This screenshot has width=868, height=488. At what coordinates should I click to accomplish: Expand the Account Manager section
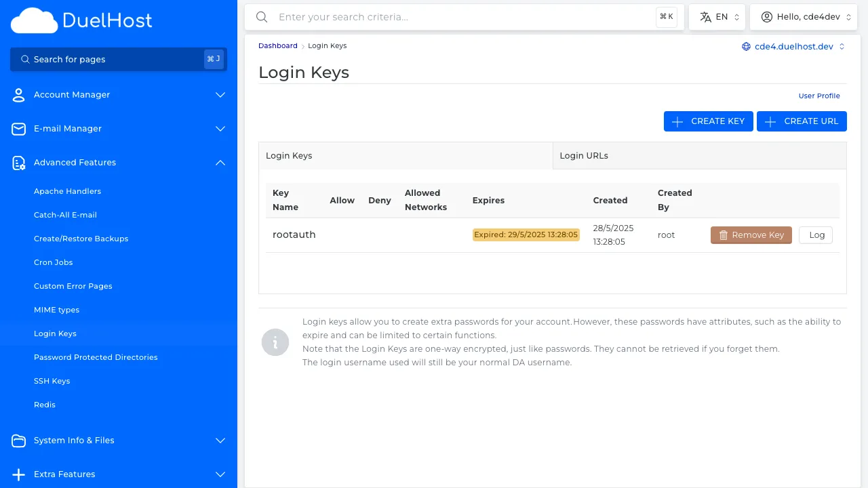[220, 95]
